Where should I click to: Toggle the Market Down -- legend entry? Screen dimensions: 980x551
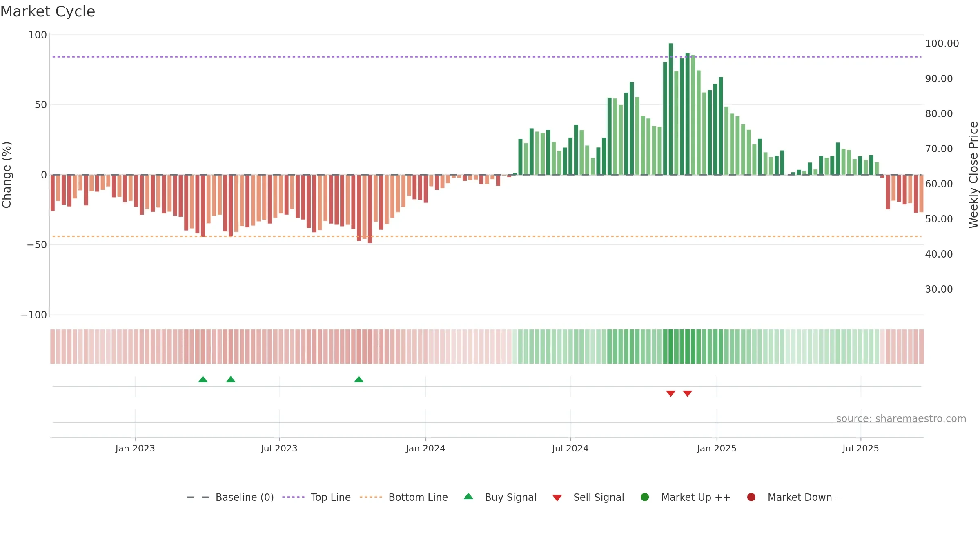(x=795, y=497)
